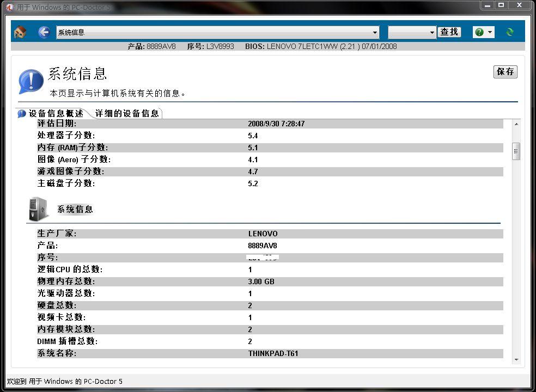
Task: Go to the Home page icon
Action: [20, 32]
